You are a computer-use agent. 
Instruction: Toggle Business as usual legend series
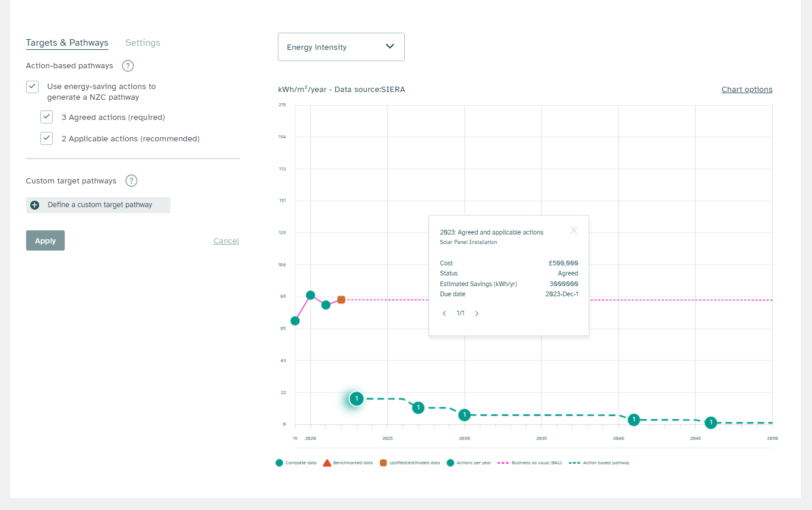point(529,463)
